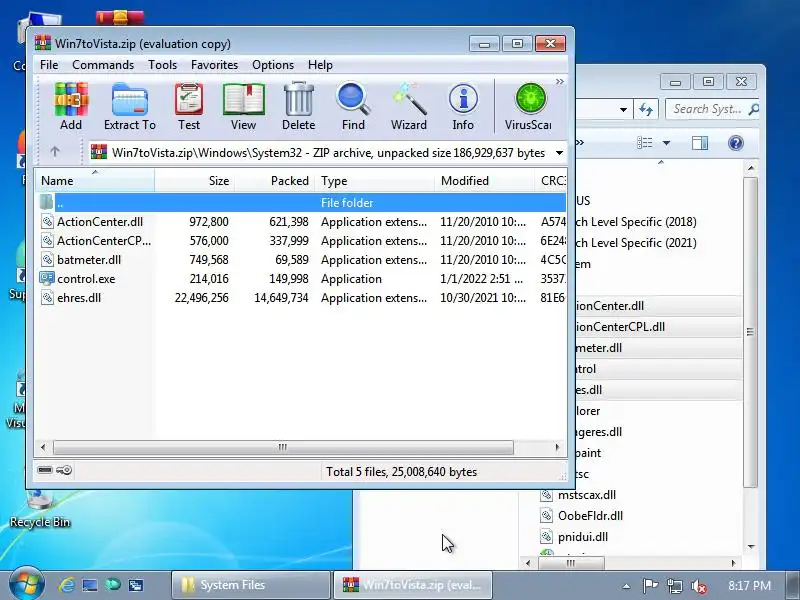The height and width of the screenshot is (600, 800).
Task: Click the Windows Media Player taskbar icon
Action: [x=113, y=585]
